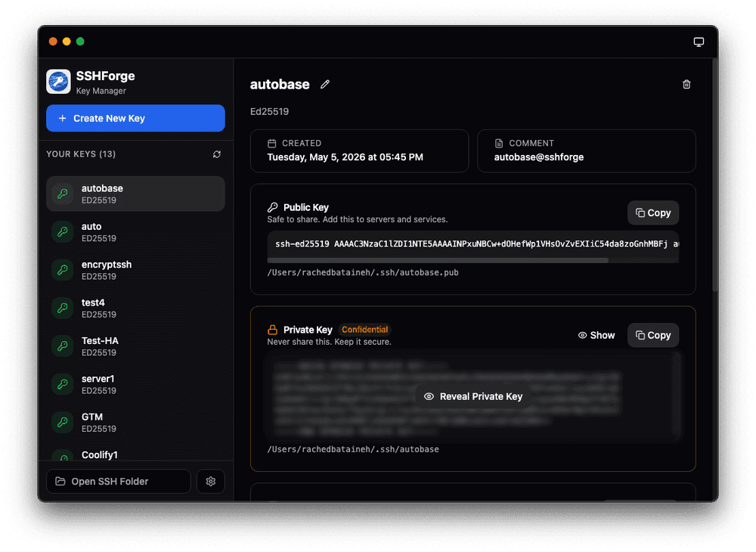
Task: Select the auto key in the list
Action: pyautogui.click(x=135, y=232)
